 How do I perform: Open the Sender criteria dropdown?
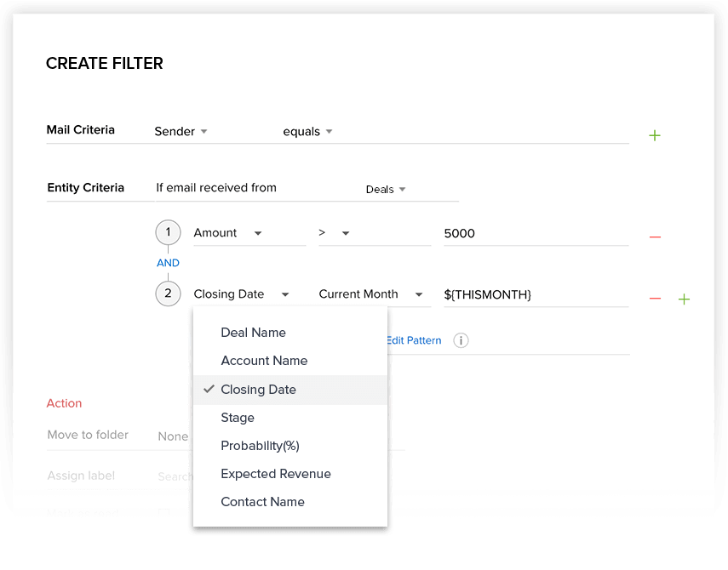tap(181, 131)
